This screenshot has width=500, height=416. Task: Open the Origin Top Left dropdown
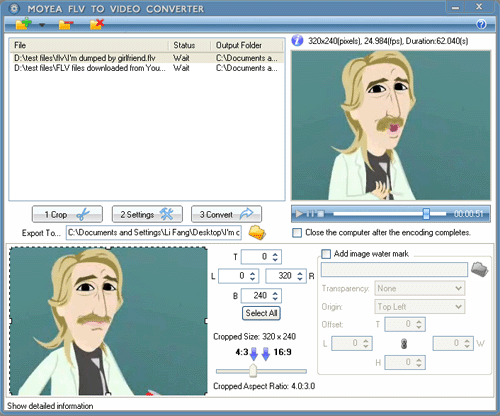pos(420,306)
